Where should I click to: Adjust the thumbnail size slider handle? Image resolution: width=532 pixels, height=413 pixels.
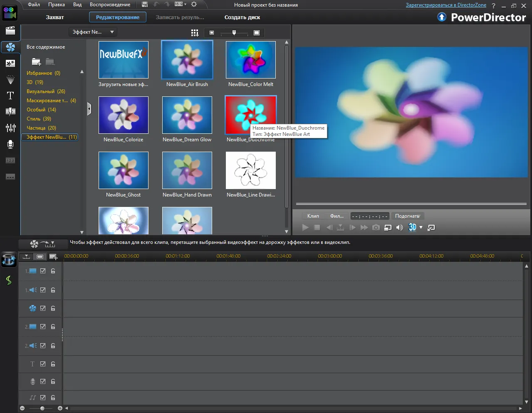click(234, 33)
